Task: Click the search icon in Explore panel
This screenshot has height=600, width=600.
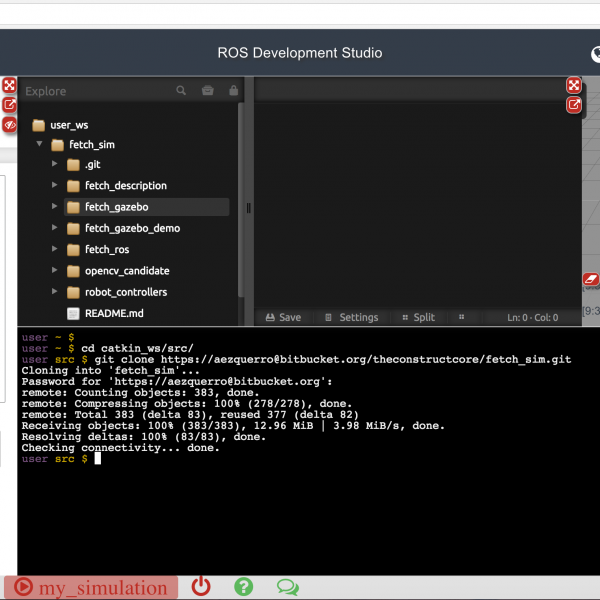Action: pos(181,90)
